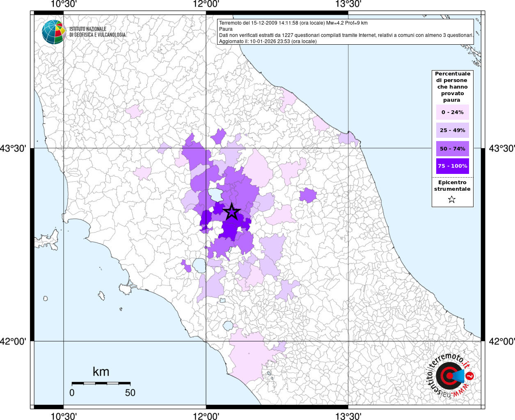Viewport: 515px width, 420px height.
Task: Select the 75 - 100% legend swatch
Action: click(x=452, y=166)
